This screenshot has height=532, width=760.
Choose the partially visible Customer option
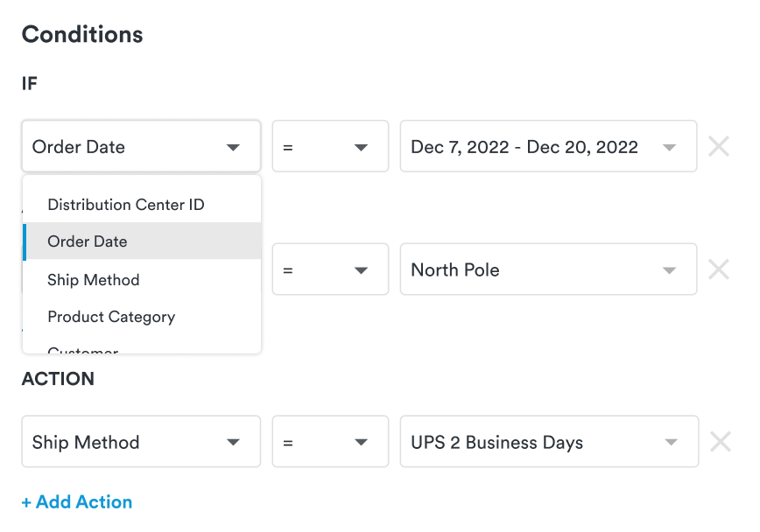click(x=83, y=349)
